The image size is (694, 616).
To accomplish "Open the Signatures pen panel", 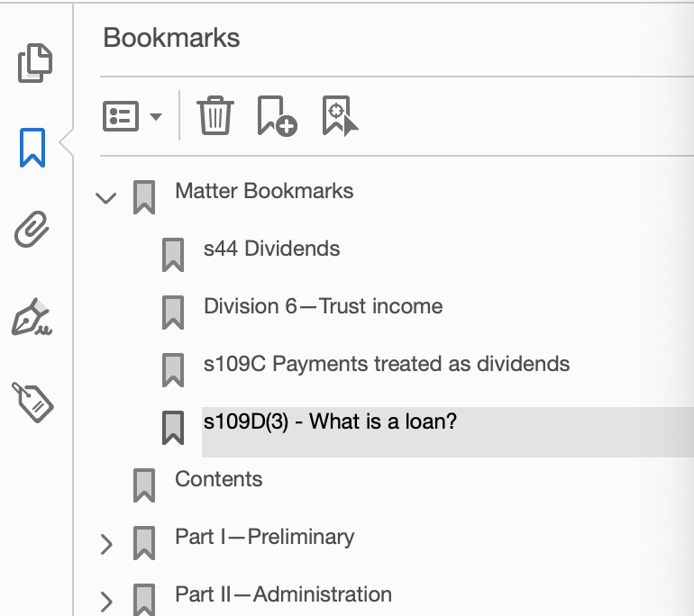I will click(32, 317).
